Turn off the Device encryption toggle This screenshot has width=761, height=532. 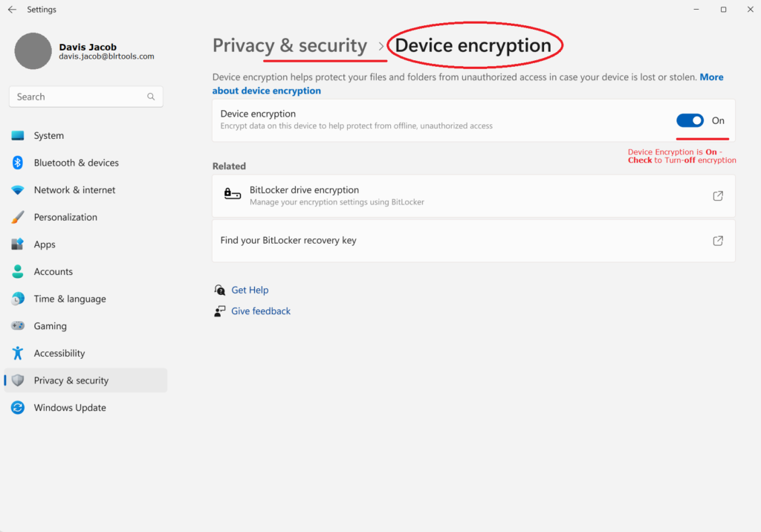pos(690,120)
